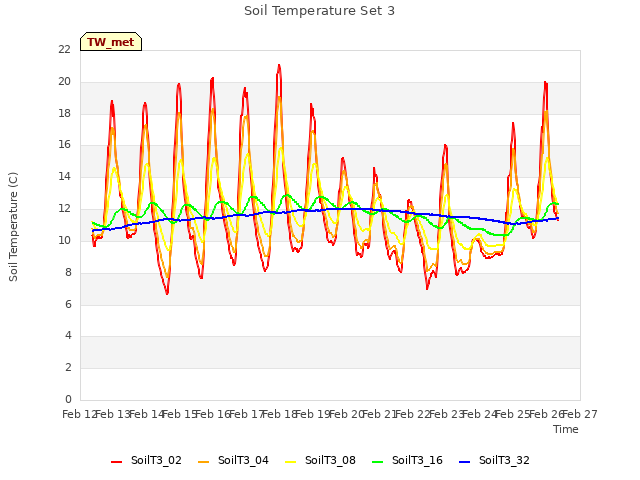Click the 4 y-axis tick label
Viewport: 640px width, 480px height.
(68, 336)
